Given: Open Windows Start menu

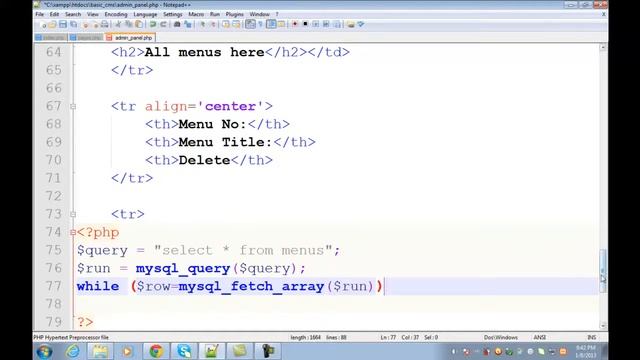Looking at the screenshot, I should click(44, 351).
